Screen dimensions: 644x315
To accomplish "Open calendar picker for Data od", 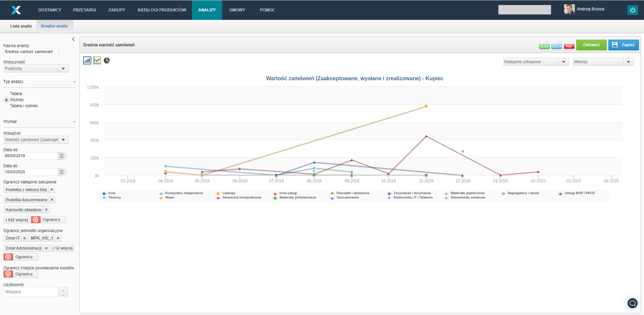I will coord(62,156).
